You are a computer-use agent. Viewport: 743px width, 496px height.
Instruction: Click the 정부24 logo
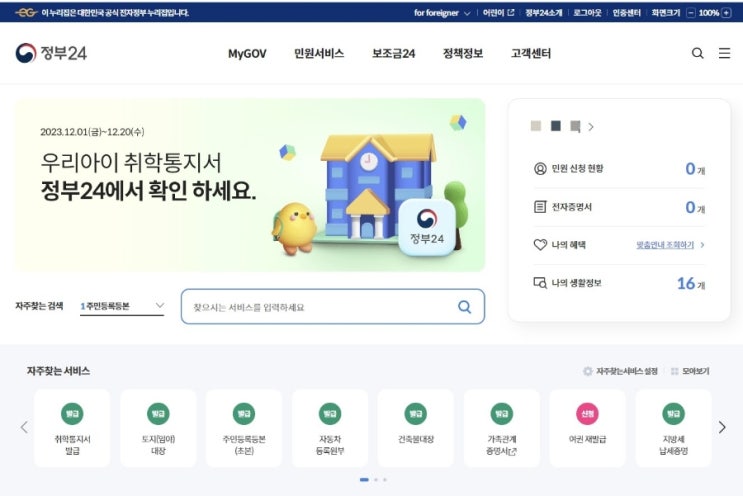click(x=51, y=53)
